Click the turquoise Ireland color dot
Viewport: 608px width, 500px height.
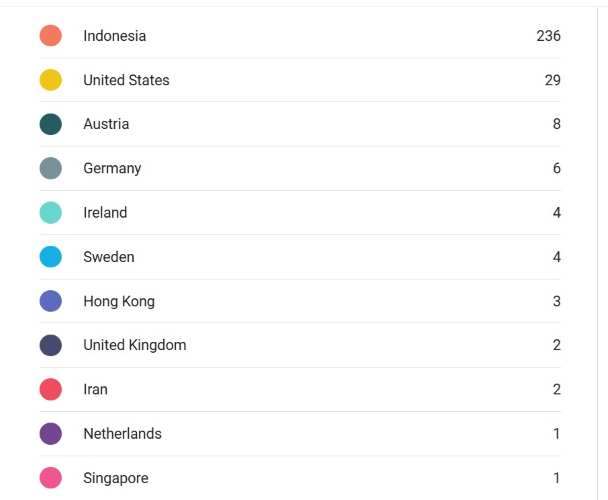tap(50, 212)
